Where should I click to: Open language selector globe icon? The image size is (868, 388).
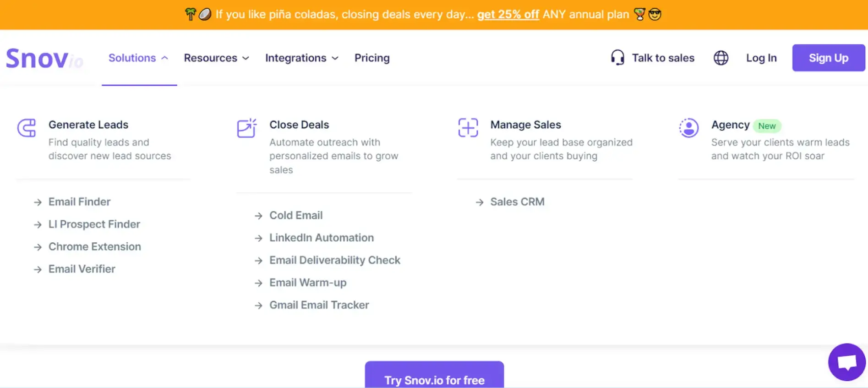click(721, 58)
